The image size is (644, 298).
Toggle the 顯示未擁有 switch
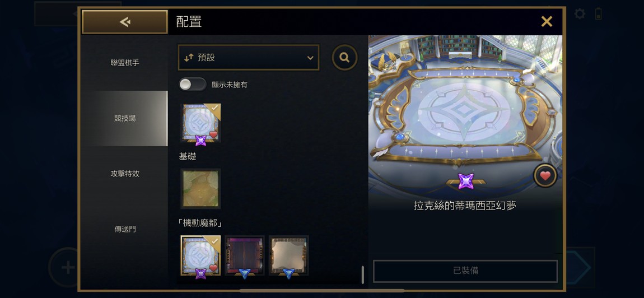193,85
